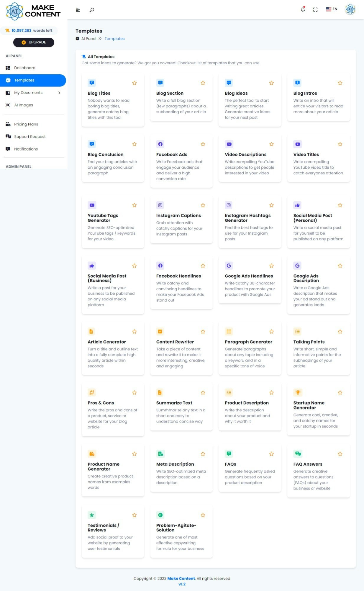Viewport: 364px width, 591px height.
Task: Click the words left balance indicator
Action: 29,31
